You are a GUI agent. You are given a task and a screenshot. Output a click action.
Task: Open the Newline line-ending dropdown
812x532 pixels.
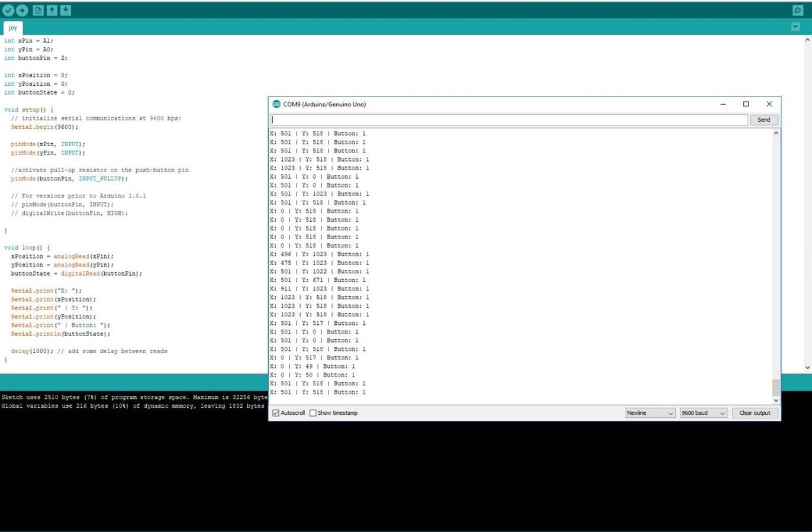click(x=650, y=413)
